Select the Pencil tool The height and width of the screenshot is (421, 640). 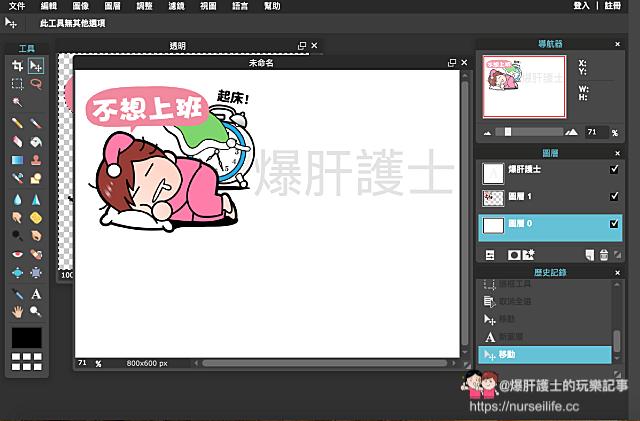point(18,123)
